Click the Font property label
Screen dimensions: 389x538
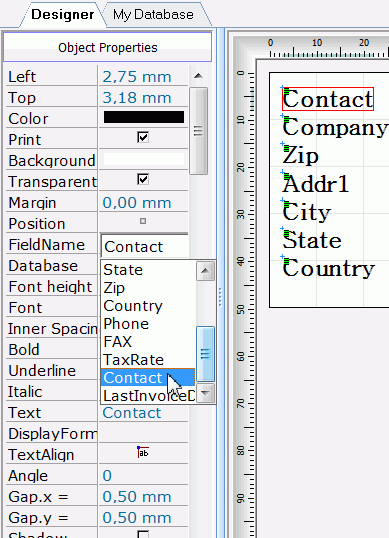pos(25,308)
